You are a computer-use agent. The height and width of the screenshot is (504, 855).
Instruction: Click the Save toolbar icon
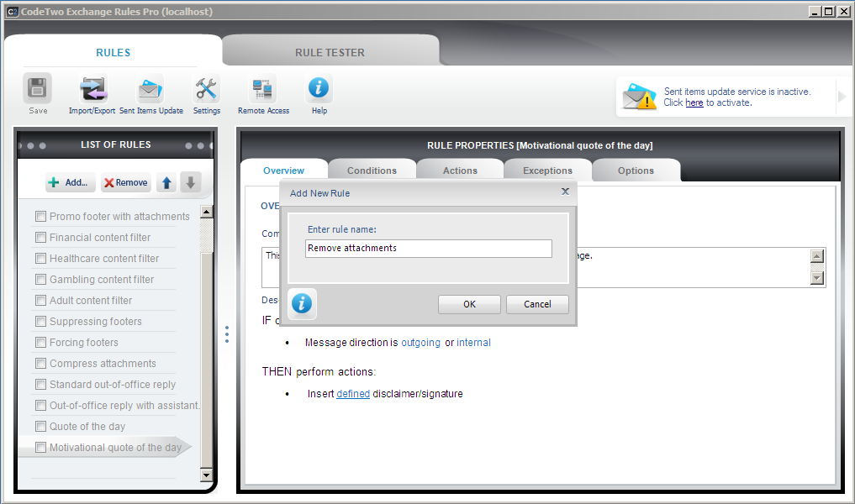38,88
